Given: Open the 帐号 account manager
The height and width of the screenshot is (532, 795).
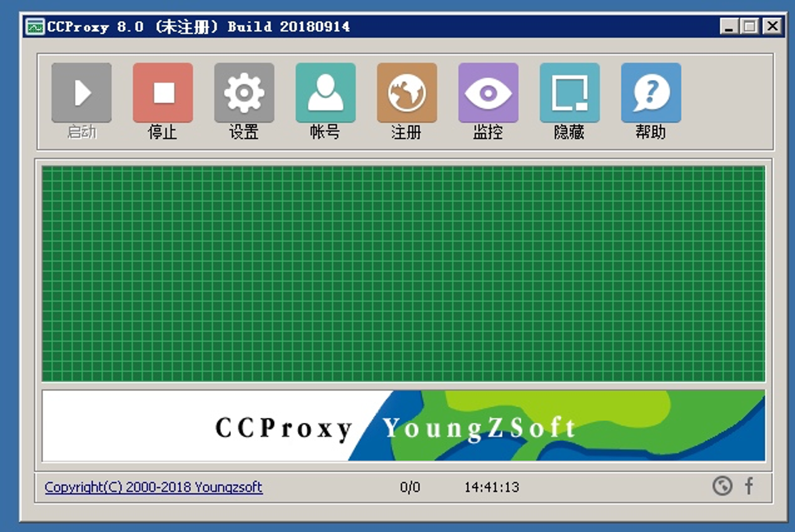Looking at the screenshot, I should (x=326, y=93).
